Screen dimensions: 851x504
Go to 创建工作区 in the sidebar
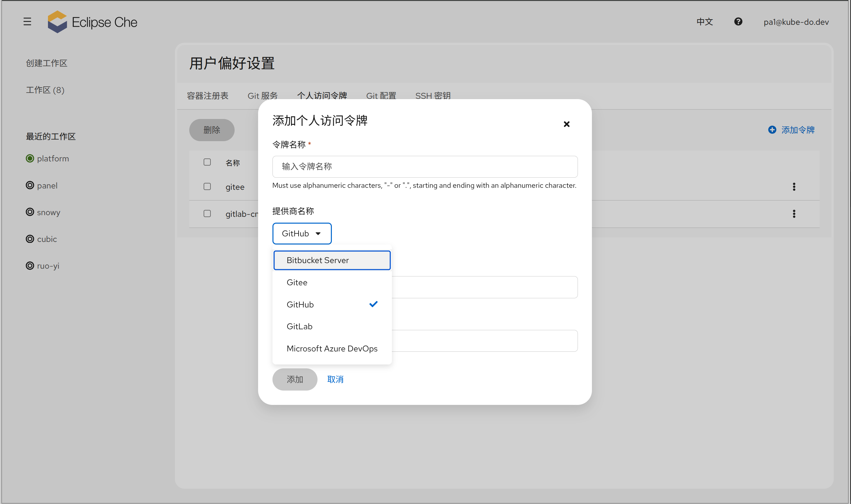pyautogui.click(x=47, y=63)
